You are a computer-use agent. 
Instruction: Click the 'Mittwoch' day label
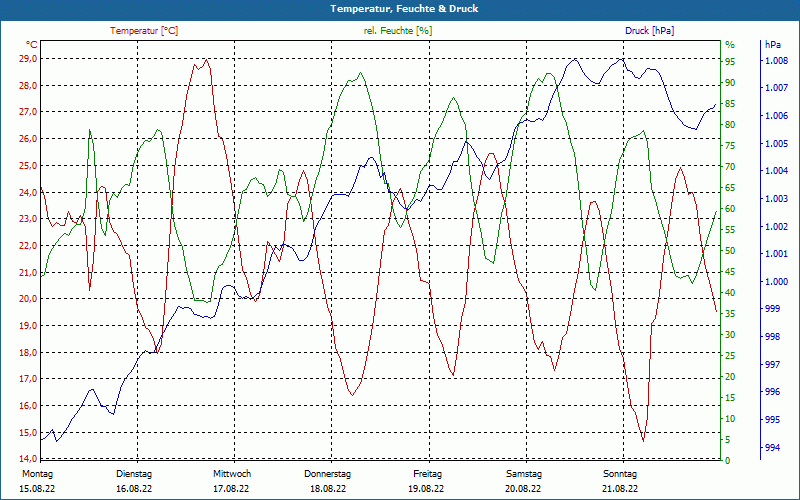click(232, 474)
